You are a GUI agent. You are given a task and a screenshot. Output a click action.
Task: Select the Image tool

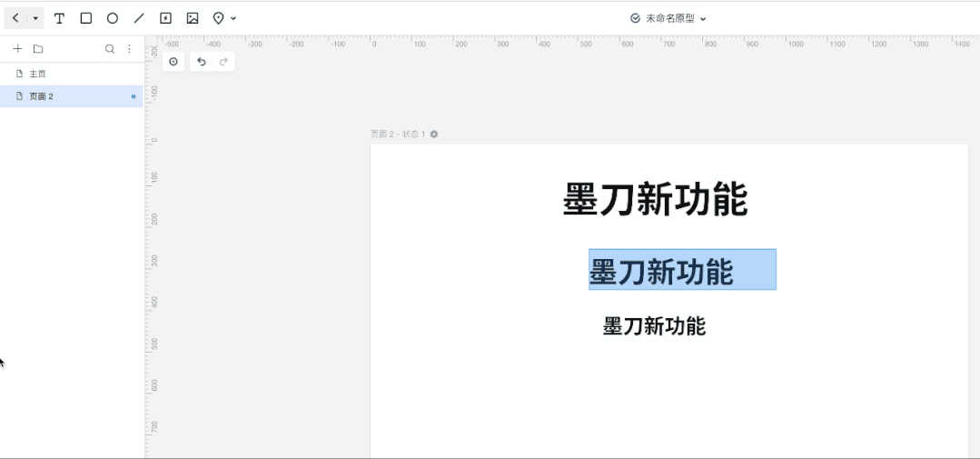click(193, 18)
